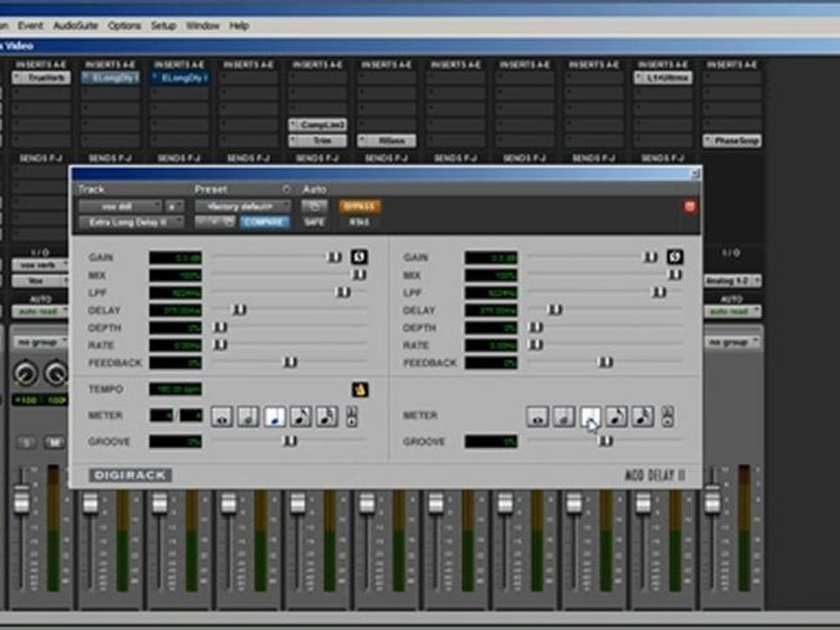
Task: Toggle the COMPARE button
Action: pyautogui.click(x=264, y=221)
